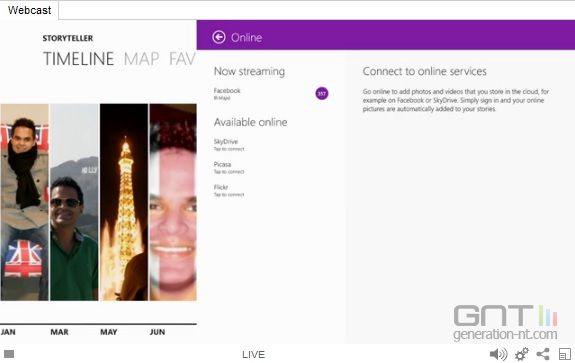The height and width of the screenshot is (363, 575).
Task: Jump to MAR on the timeline
Action: tap(59, 332)
